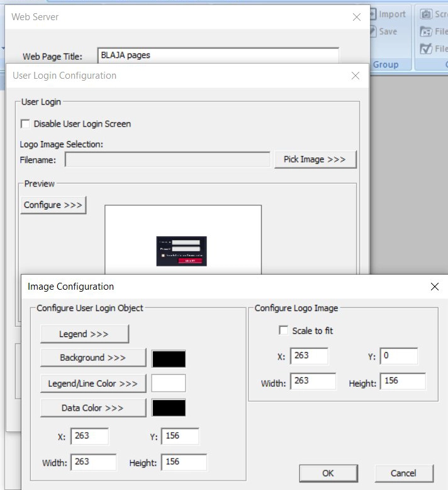
Task: Click the camera screenshot icon in ribbon
Action: [426, 14]
